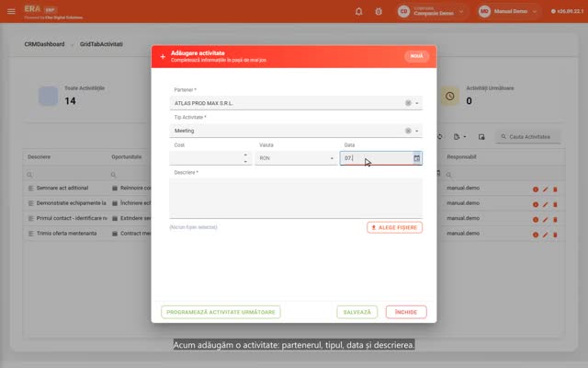Expand the Tip Activitate dropdown arrow
This screenshot has height=368, width=588.
(x=417, y=131)
